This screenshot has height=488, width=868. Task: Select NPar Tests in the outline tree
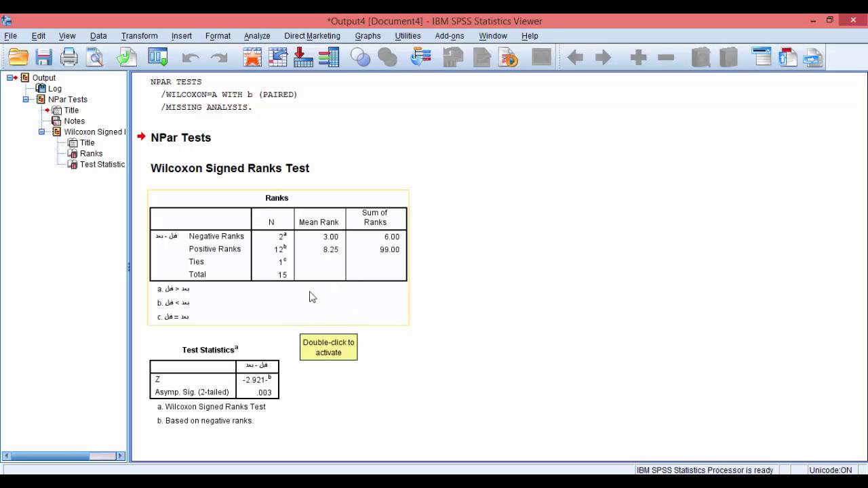point(68,100)
